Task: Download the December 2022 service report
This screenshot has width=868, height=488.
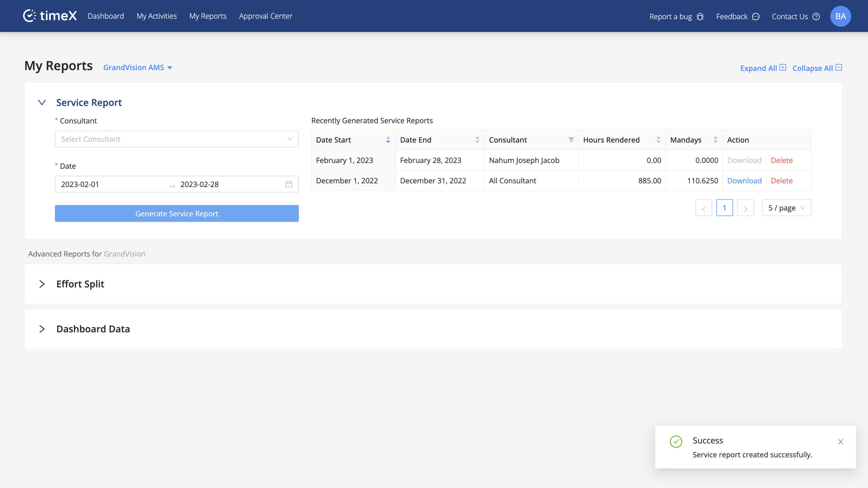Action: coord(744,180)
